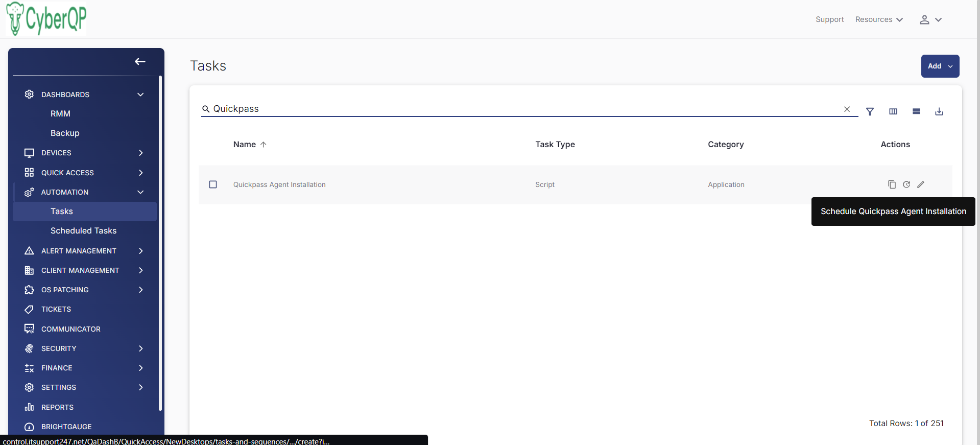Click the Finance calculator icon
The height and width of the screenshot is (445, 980).
tap(29, 368)
